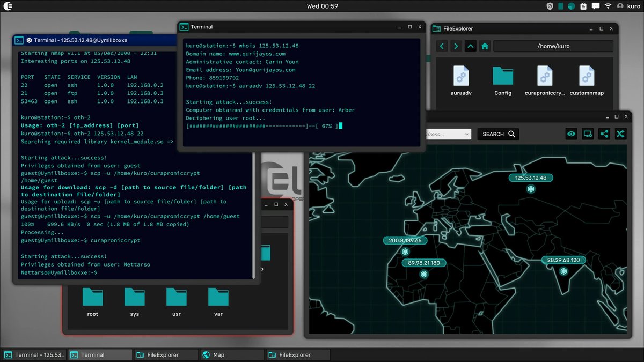Image resolution: width=644 pixels, height=362 pixels.
Task: Click the monitor icon in Map toolbar
Action: (588, 134)
